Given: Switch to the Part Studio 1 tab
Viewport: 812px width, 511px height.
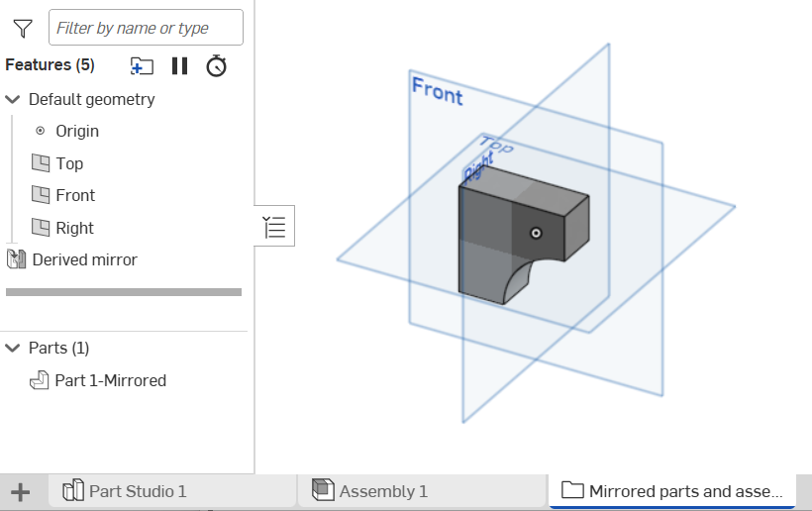Looking at the screenshot, I should tap(137, 491).
